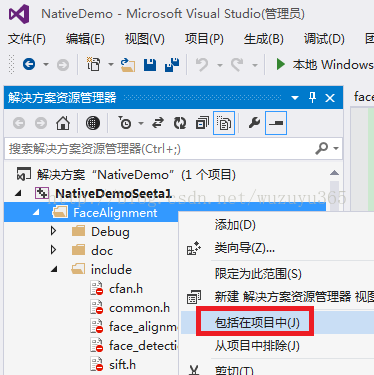
Task: Save the current file with floppy icon
Action: (x=150, y=65)
